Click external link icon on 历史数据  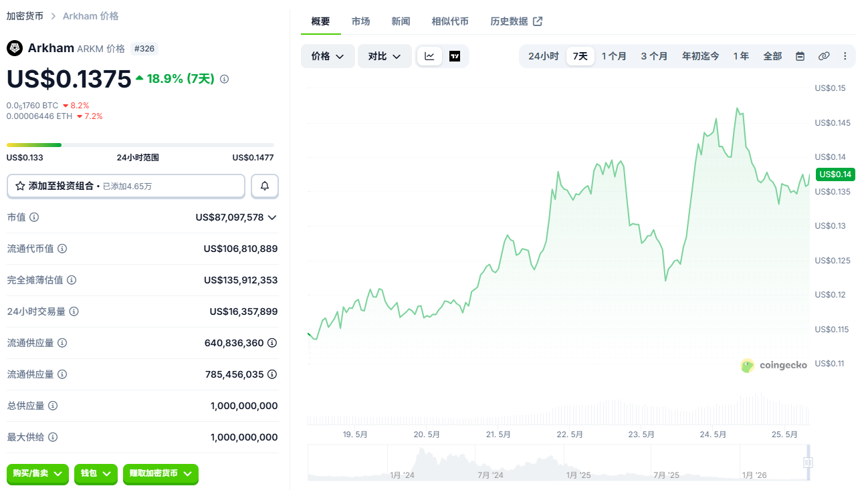[538, 21]
